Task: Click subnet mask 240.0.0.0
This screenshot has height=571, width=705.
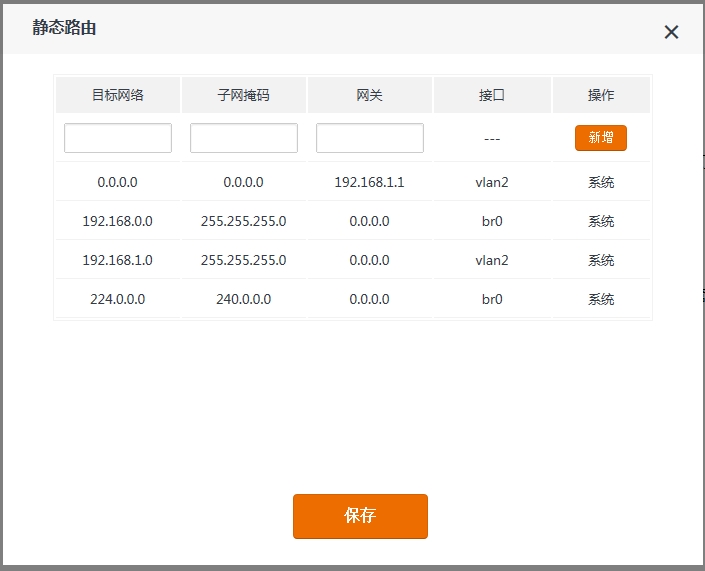Action: 244,299
